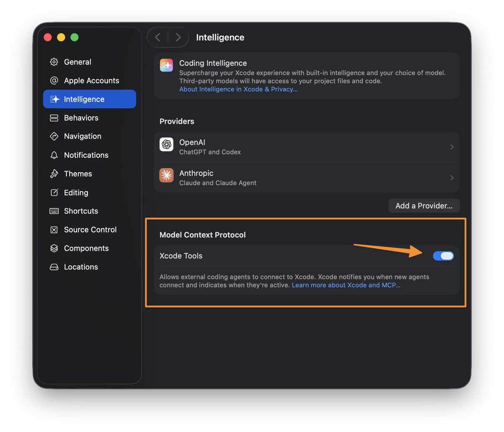Image resolution: width=504 pixels, height=432 pixels.
Task: Disable the Xcode Tools toggle
Action: [444, 256]
